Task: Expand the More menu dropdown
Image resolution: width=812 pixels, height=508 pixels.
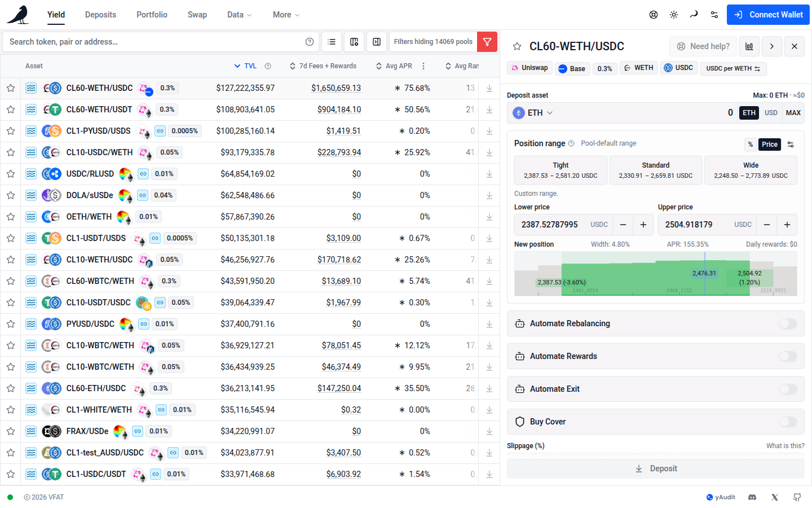Action: (x=286, y=15)
